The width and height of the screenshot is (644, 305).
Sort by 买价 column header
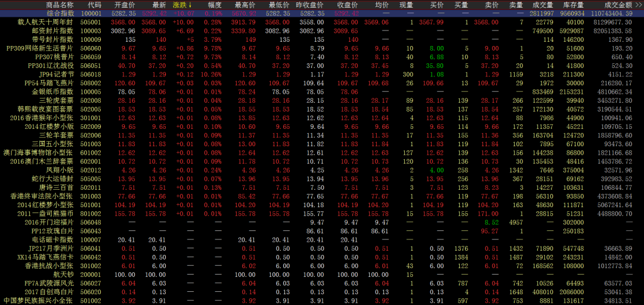436,5
